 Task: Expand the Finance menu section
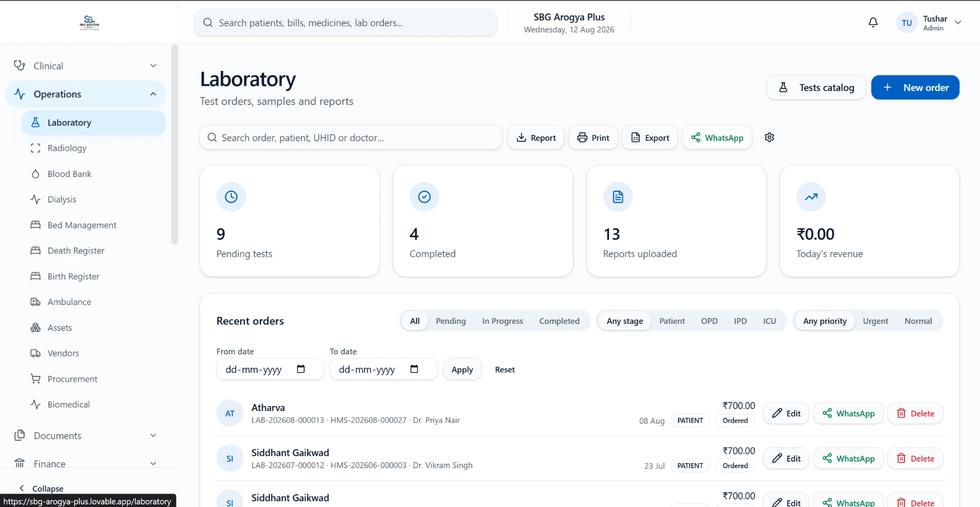tap(85, 463)
